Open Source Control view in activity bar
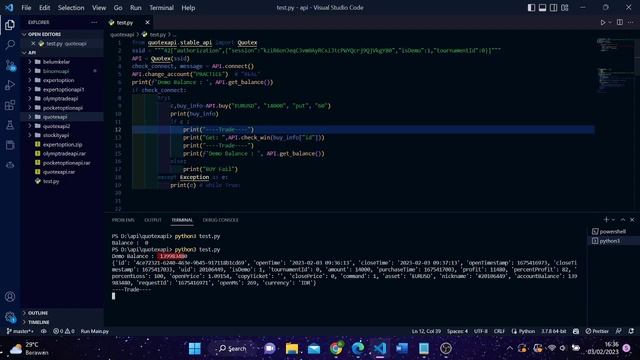This screenshot has width=640, height=360. 10,65
